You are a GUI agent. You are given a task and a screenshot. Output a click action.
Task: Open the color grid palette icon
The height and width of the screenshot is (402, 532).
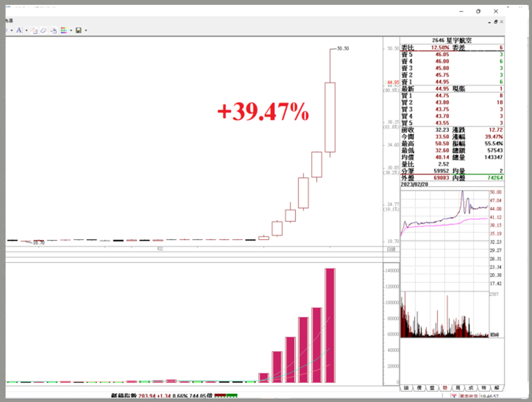point(64,31)
